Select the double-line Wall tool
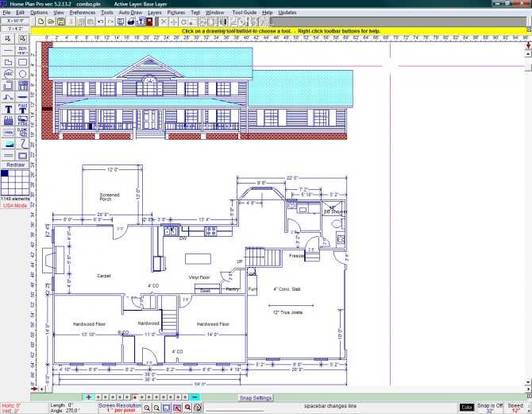 point(8,156)
